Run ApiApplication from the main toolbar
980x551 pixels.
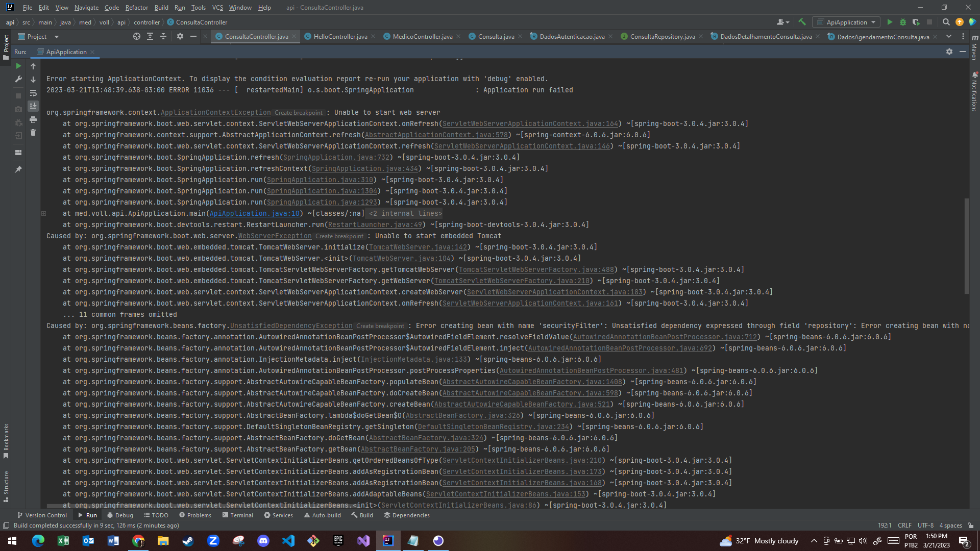[x=890, y=22]
